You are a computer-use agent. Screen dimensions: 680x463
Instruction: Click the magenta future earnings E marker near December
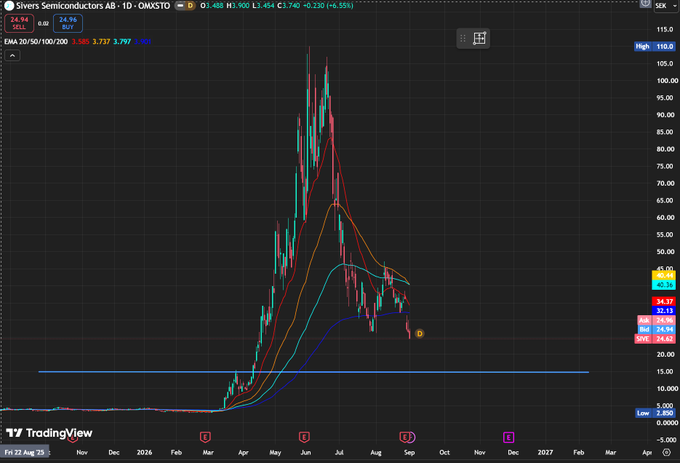509,437
